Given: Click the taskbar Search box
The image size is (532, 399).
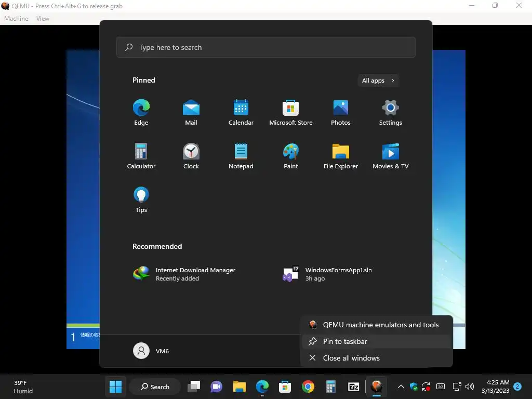Looking at the screenshot, I should [x=155, y=387].
